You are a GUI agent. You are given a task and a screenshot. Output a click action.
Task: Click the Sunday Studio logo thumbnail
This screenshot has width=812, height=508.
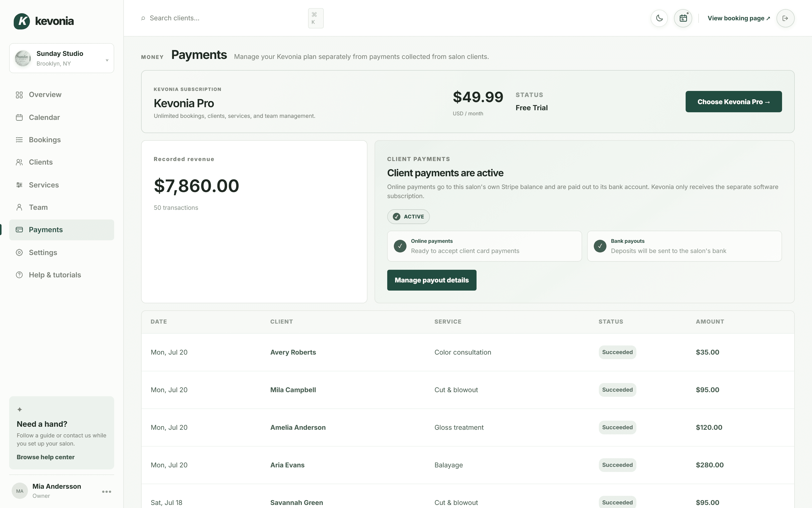23,58
